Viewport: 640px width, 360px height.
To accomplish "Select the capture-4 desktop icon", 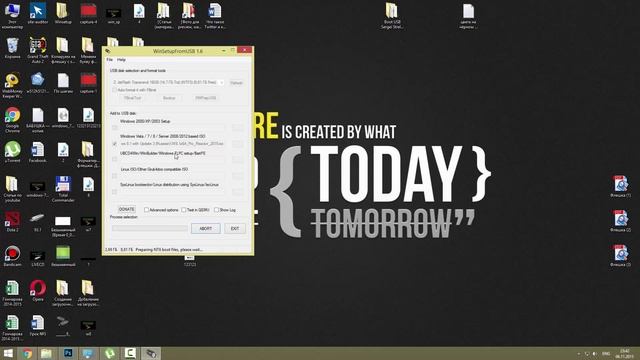I will 88,13.
